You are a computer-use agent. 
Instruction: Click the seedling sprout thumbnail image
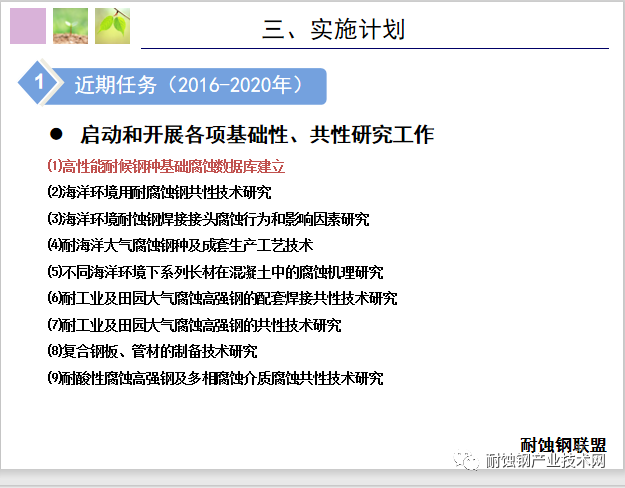click(70, 25)
